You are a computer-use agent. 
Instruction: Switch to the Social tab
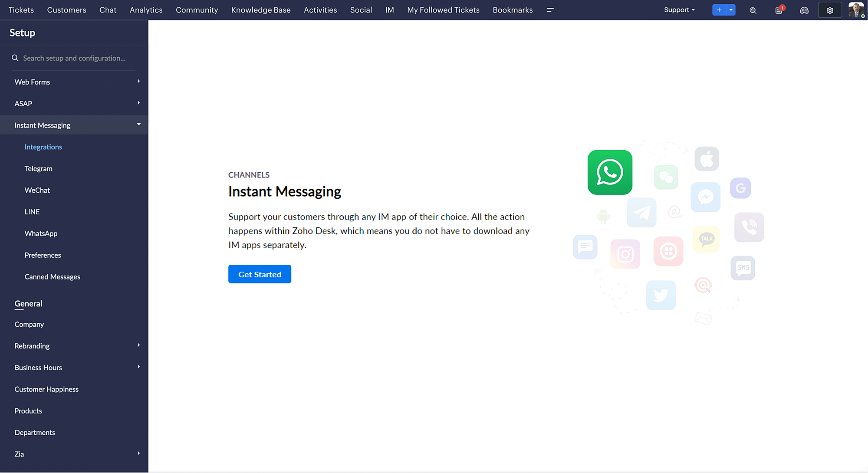pyautogui.click(x=361, y=10)
